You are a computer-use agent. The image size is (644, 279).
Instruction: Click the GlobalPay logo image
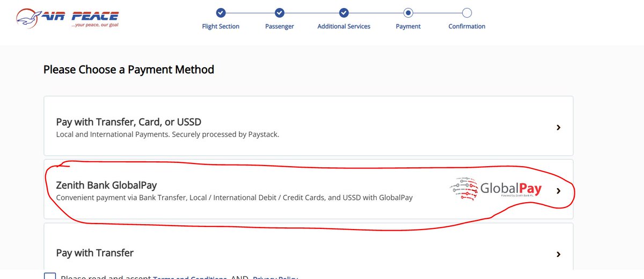point(495,189)
